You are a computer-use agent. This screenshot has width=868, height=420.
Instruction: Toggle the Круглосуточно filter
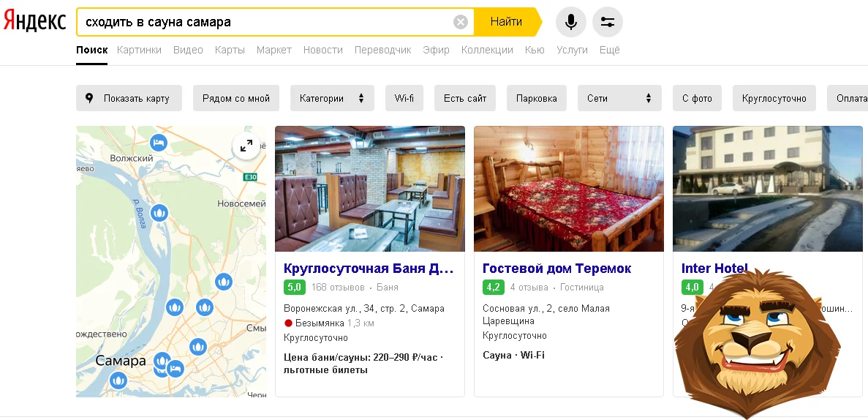(x=774, y=98)
